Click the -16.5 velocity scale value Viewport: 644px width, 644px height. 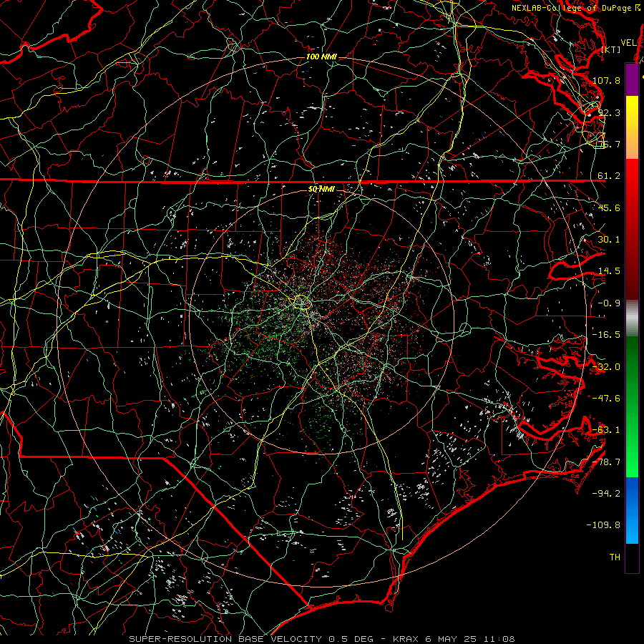click(x=606, y=335)
